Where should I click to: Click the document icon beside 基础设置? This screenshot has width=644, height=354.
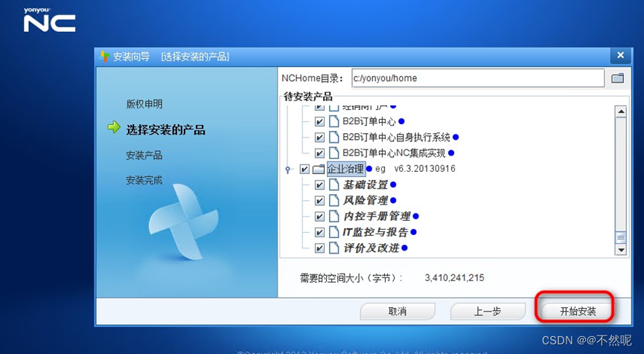coord(334,184)
